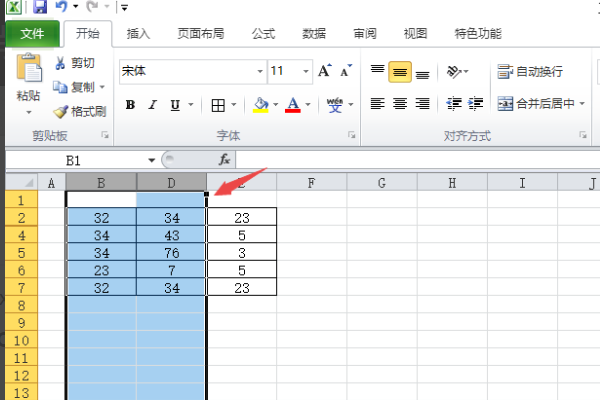Open the borders dropdown arrow
The height and width of the screenshot is (400, 600).
[233, 104]
